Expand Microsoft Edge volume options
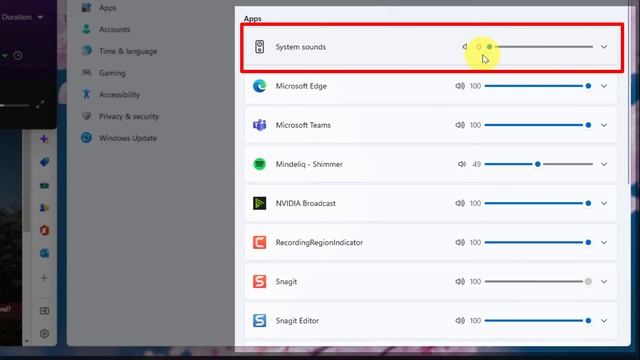640x360 pixels. pyautogui.click(x=604, y=86)
